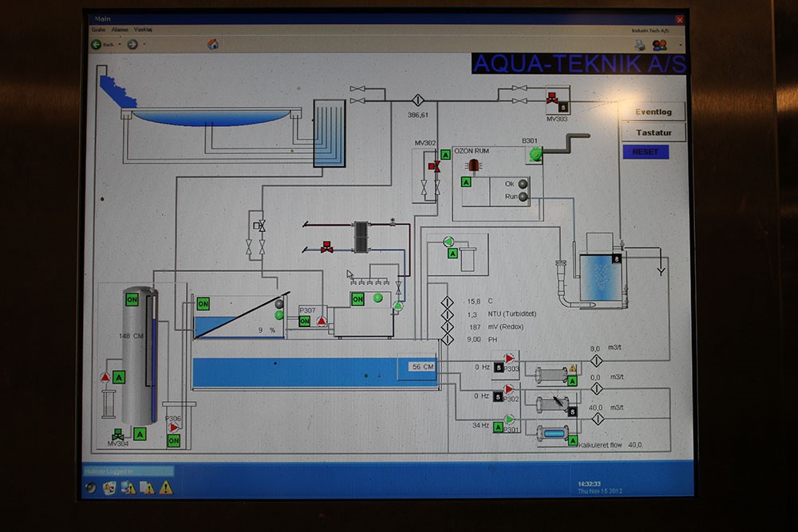
Task: Click the P306 pump symbol
Action: pos(174,428)
